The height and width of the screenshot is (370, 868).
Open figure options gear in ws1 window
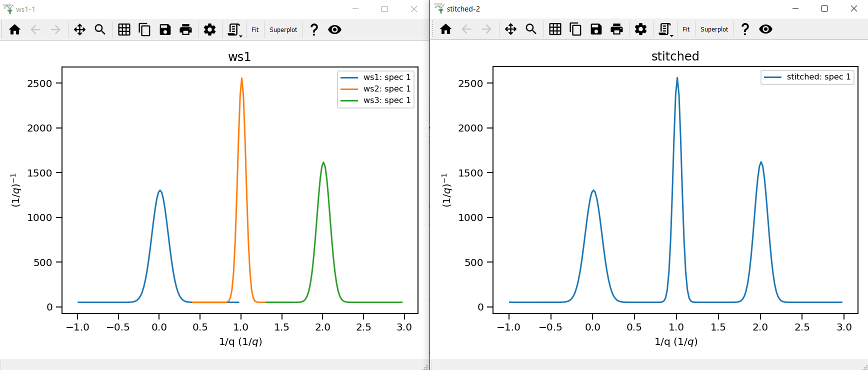point(209,30)
